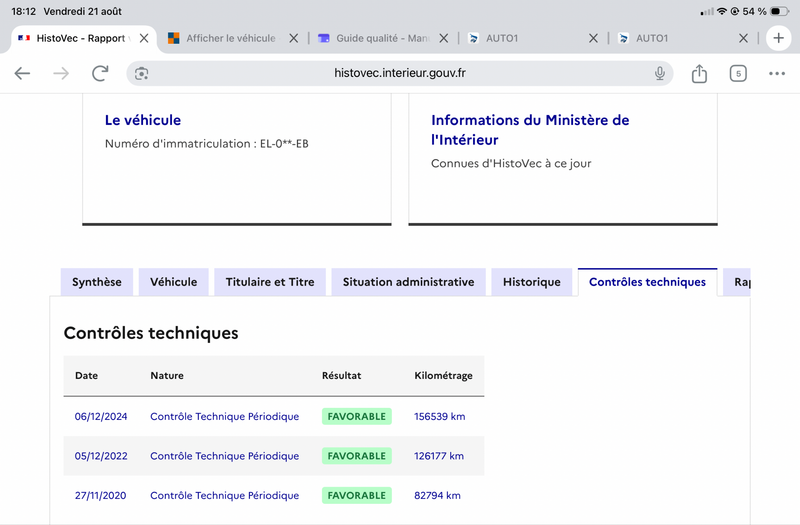The image size is (800, 525).
Task: Click the Guide qualité tab favicon
Action: pos(323,38)
